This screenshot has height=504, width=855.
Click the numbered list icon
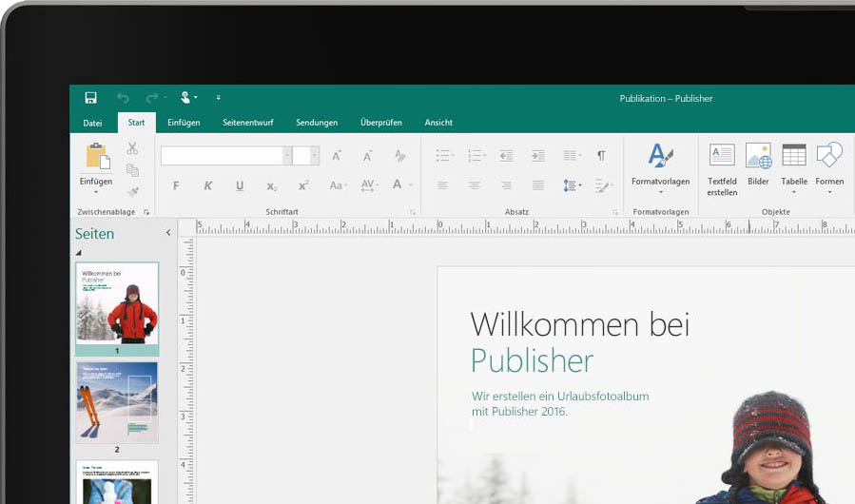point(476,156)
